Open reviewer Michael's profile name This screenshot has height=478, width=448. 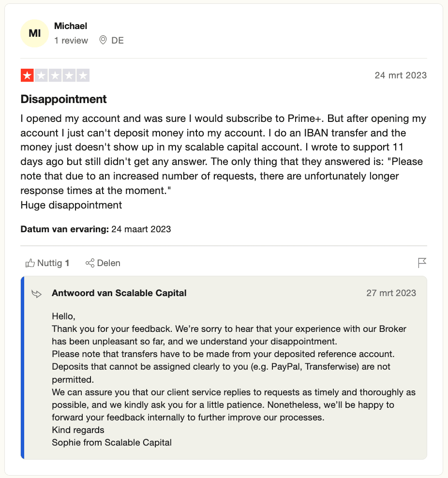pos(71,26)
